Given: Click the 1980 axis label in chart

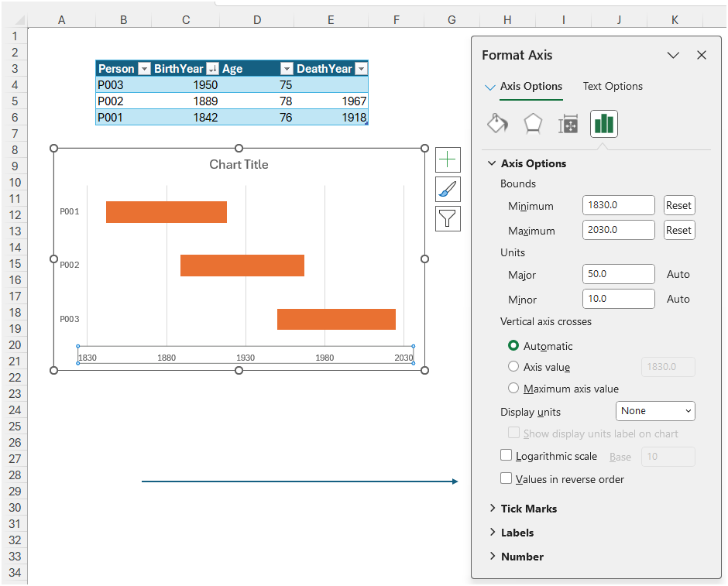Looking at the screenshot, I should (x=325, y=358).
